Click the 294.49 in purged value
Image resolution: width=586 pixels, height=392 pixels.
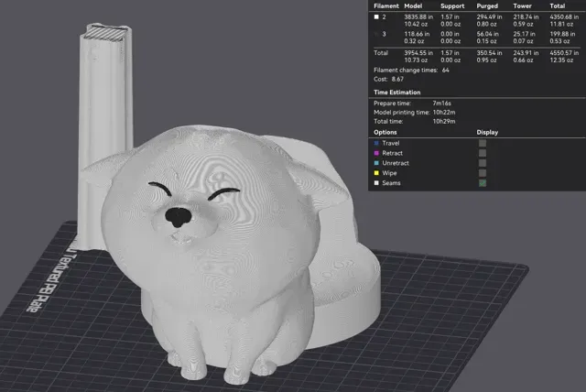pyautogui.click(x=489, y=16)
